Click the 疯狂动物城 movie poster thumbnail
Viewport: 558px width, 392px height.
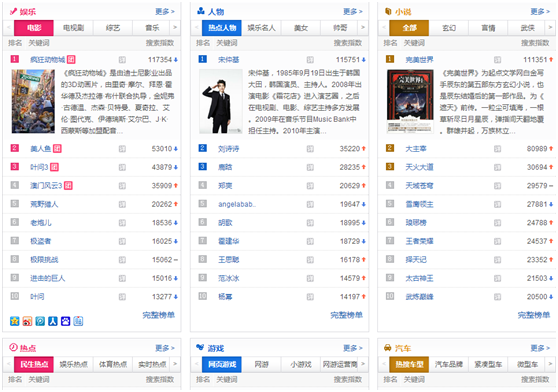[x=33, y=101]
